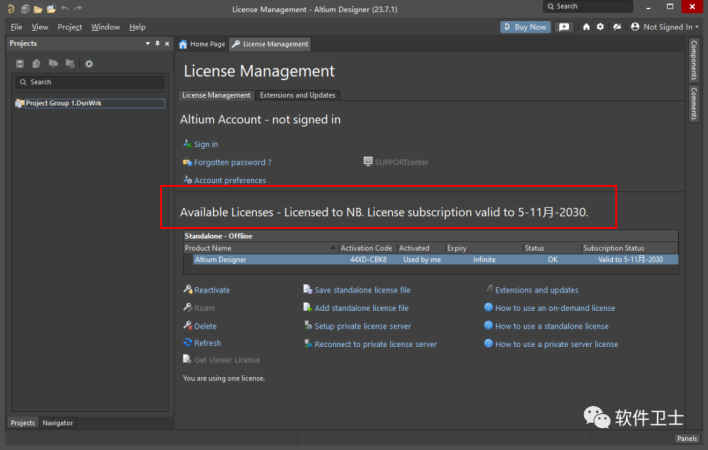
Task: Switch to Extensions and Updates tab
Action: click(x=297, y=95)
